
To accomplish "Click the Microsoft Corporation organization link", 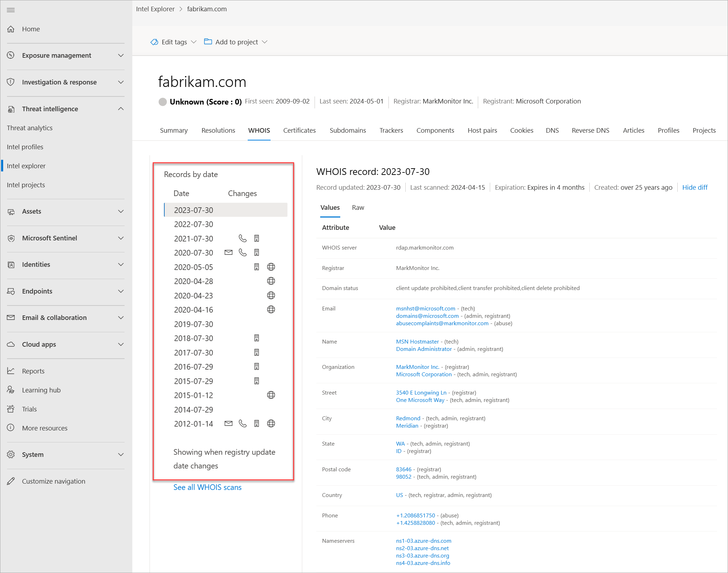I will coord(424,374).
